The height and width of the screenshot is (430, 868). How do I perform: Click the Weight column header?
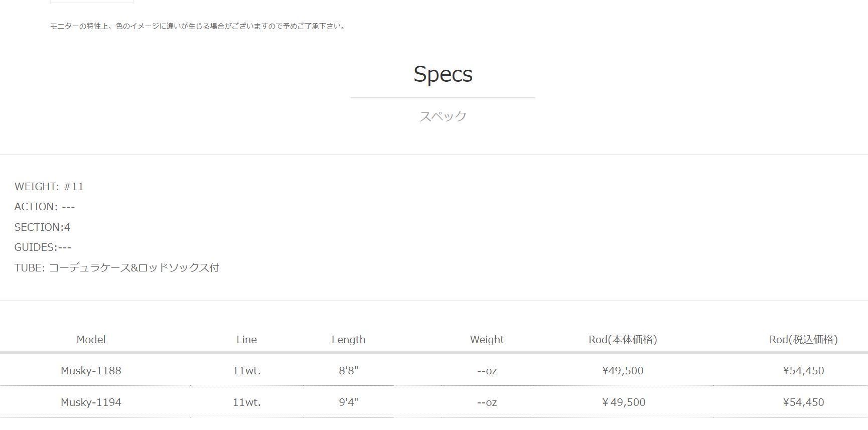tap(487, 340)
